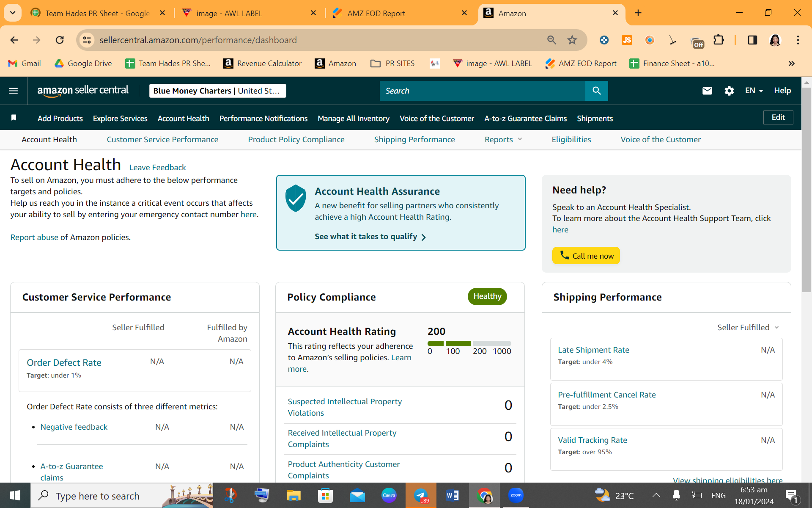Screen dimensions: 812x508
Task: Click the bookmark flag icon in the navigation bar
Action: tap(14, 118)
